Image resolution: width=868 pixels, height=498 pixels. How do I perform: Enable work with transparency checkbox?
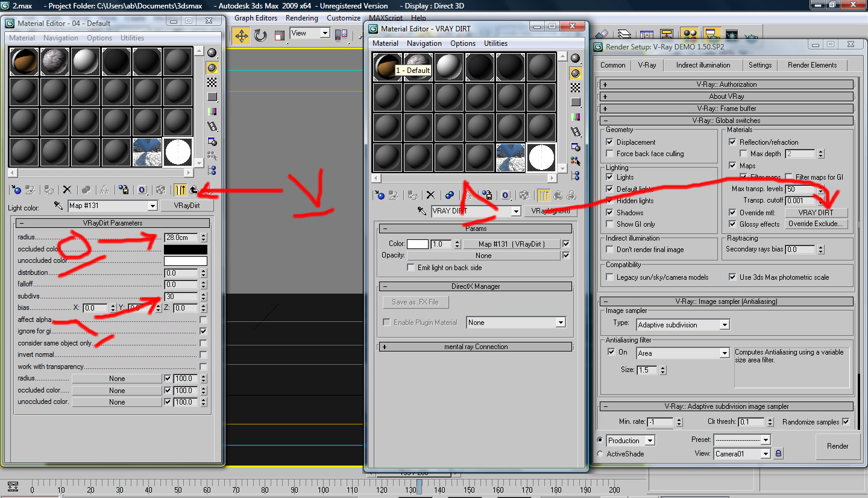click(203, 367)
